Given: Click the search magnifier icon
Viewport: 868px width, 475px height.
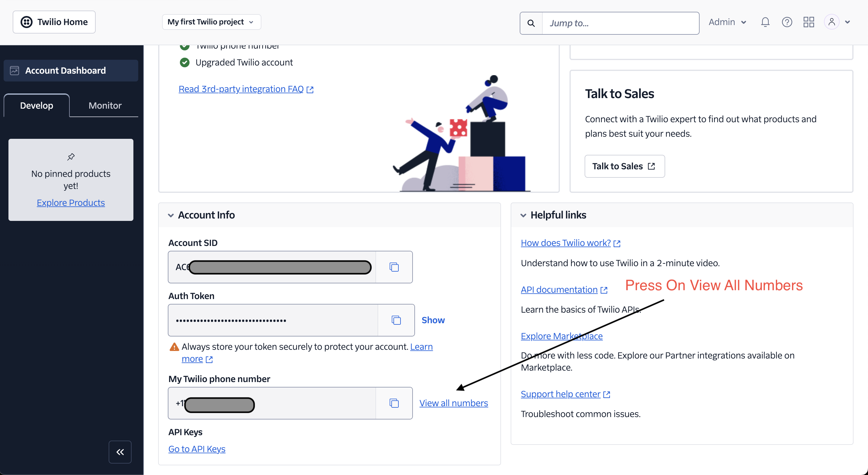Looking at the screenshot, I should coord(531,23).
